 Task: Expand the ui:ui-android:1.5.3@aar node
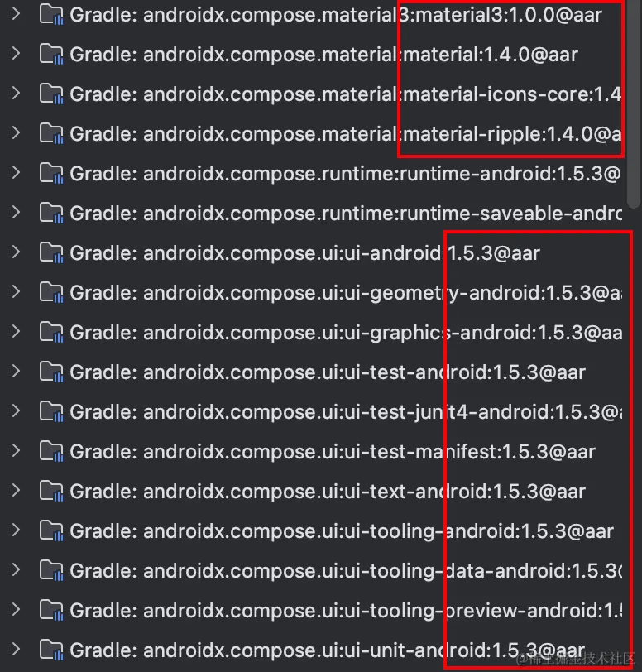[16, 252]
